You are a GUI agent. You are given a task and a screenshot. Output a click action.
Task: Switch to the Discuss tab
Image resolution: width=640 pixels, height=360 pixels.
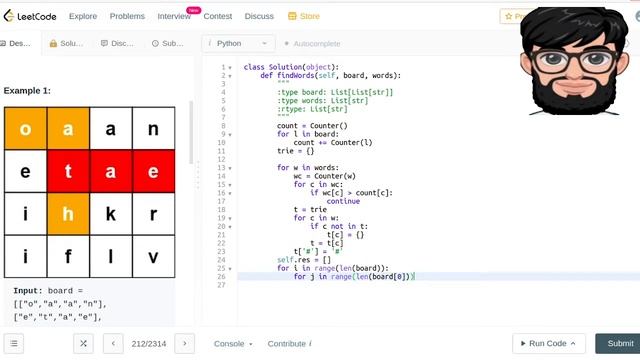(117, 43)
